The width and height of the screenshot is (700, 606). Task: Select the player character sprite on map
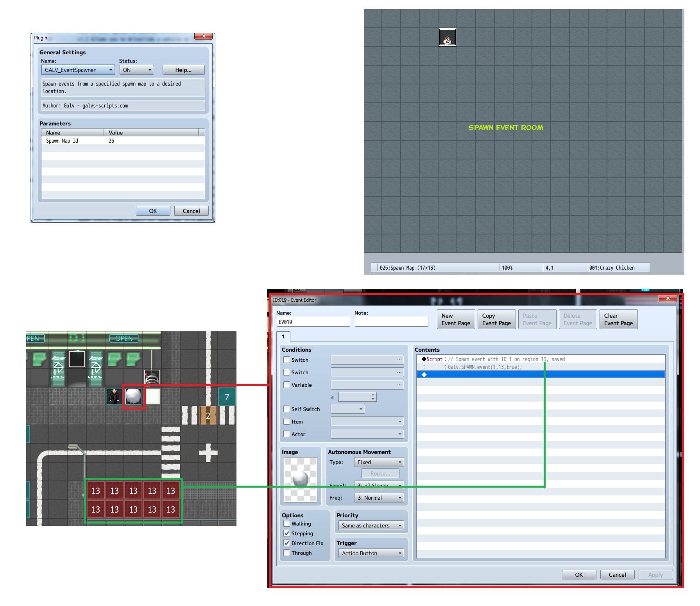click(115, 397)
